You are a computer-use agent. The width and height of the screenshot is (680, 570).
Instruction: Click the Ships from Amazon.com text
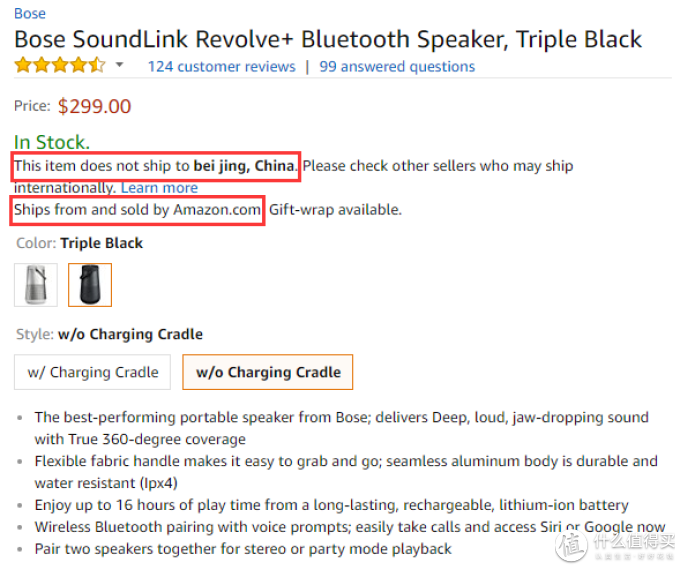pos(137,210)
